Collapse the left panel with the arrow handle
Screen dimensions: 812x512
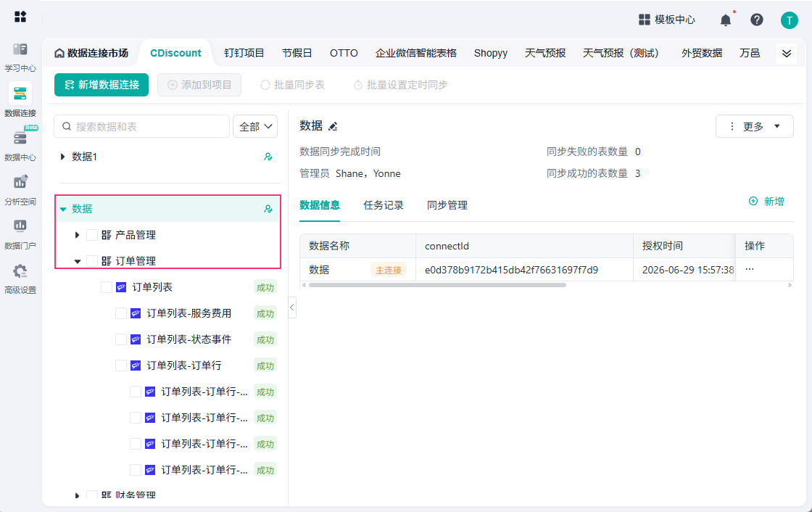(x=292, y=307)
